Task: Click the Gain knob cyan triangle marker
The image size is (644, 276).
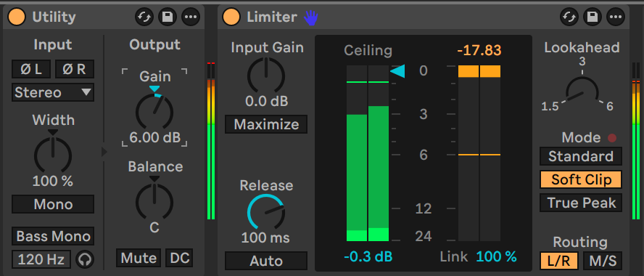Action: pyautogui.click(x=154, y=89)
